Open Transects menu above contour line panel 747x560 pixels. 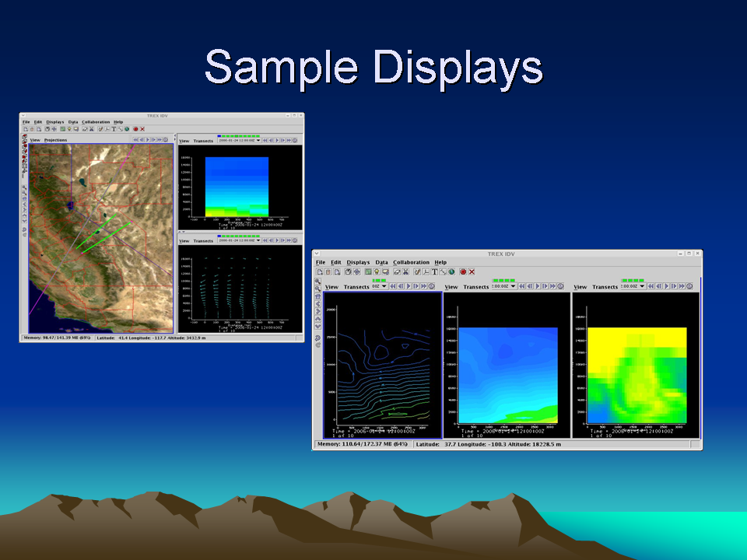pyautogui.click(x=356, y=287)
